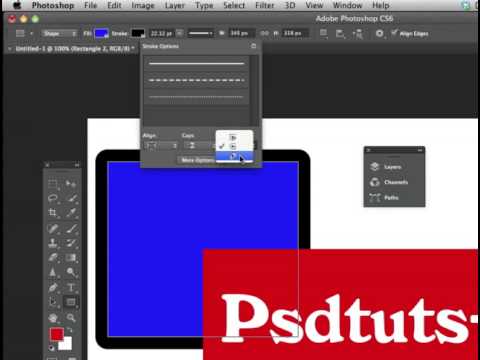Reset to default foreground and background colors
The height and width of the screenshot is (360, 480).
52,348
